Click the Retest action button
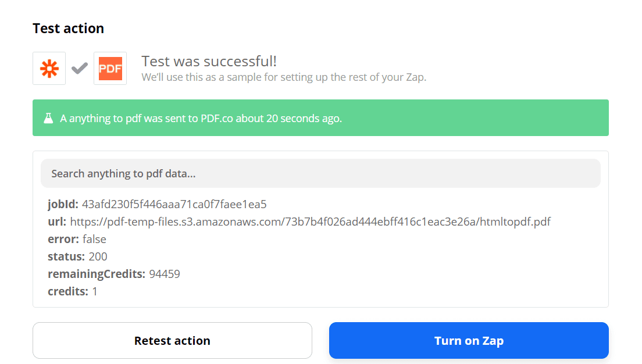The image size is (642, 364). tap(172, 340)
